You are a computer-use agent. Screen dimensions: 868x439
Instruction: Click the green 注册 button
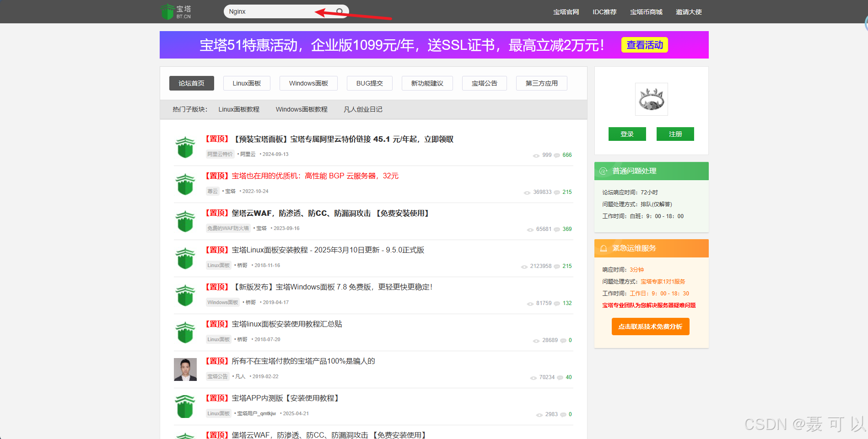click(x=675, y=134)
